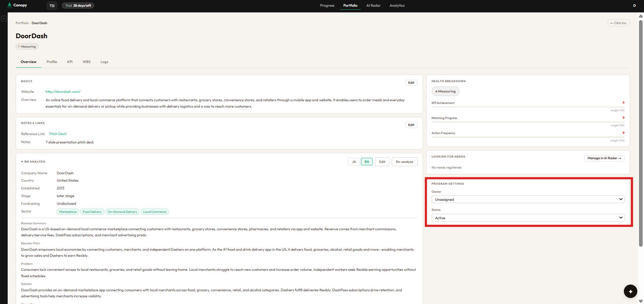
Task: Show the WBS tab
Action: click(87, 62)
